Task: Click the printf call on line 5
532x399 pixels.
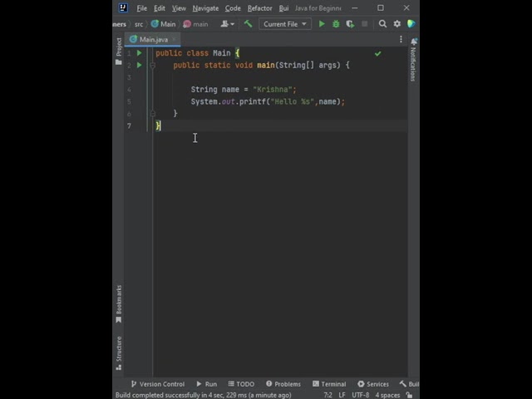Action: pyautogui.click(x=253, y=101)
